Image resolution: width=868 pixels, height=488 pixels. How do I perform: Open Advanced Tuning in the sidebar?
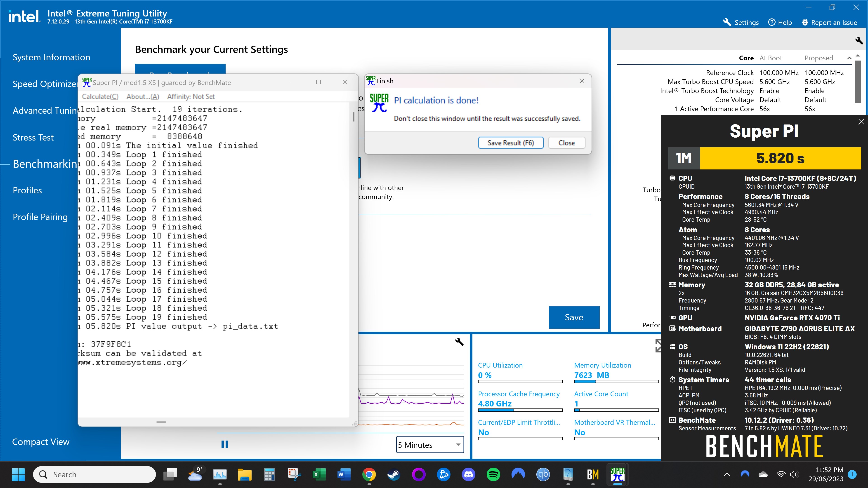(x=45, y=110)
